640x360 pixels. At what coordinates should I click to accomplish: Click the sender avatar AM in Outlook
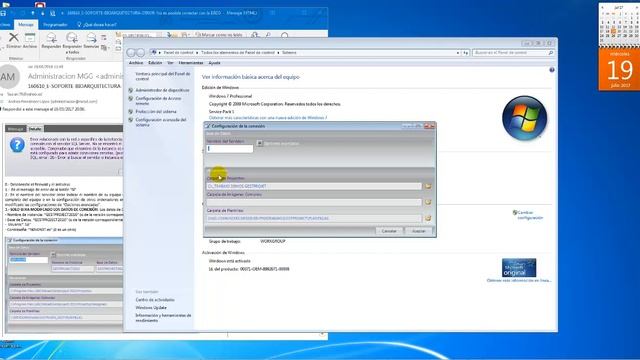[8, 77]
